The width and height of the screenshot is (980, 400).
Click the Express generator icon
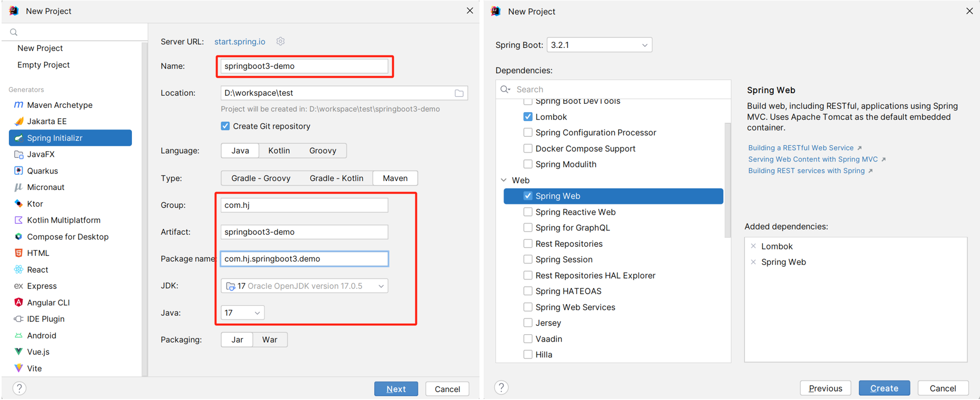tap(18, 286)
